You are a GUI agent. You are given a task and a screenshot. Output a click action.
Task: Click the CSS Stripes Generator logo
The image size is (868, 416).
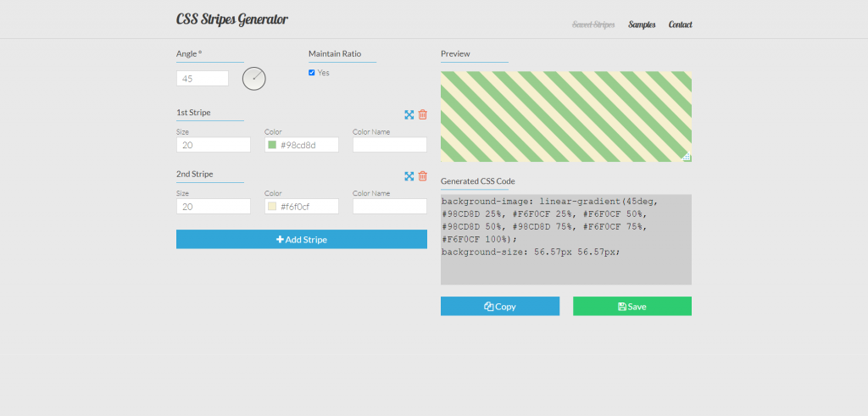(x=231, y=19)
